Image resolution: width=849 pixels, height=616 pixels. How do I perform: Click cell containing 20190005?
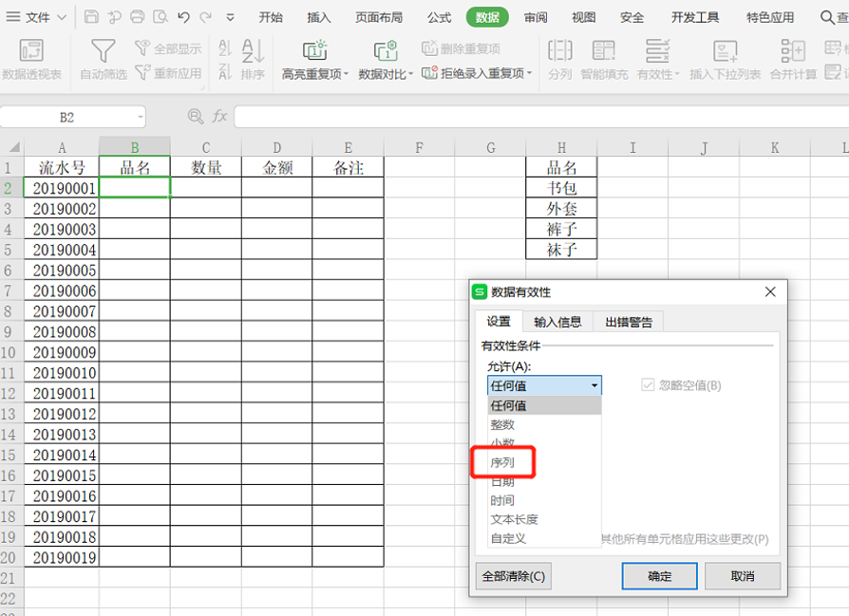(62, 271)
